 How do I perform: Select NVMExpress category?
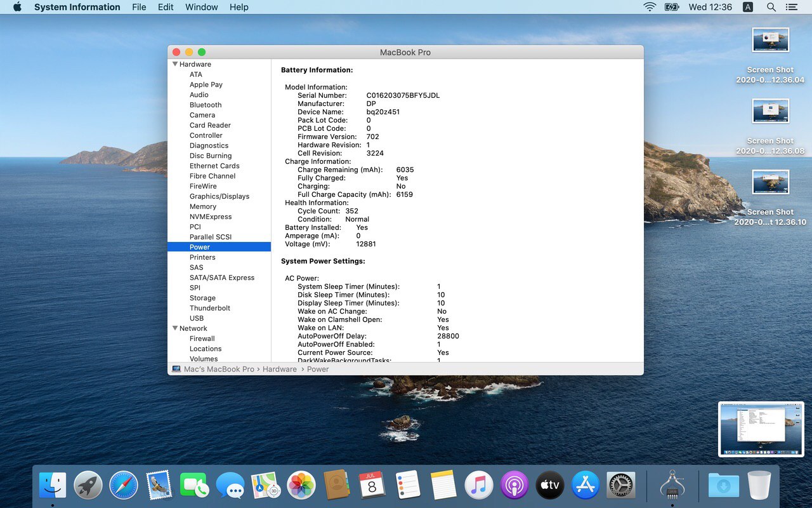point(211,217)
